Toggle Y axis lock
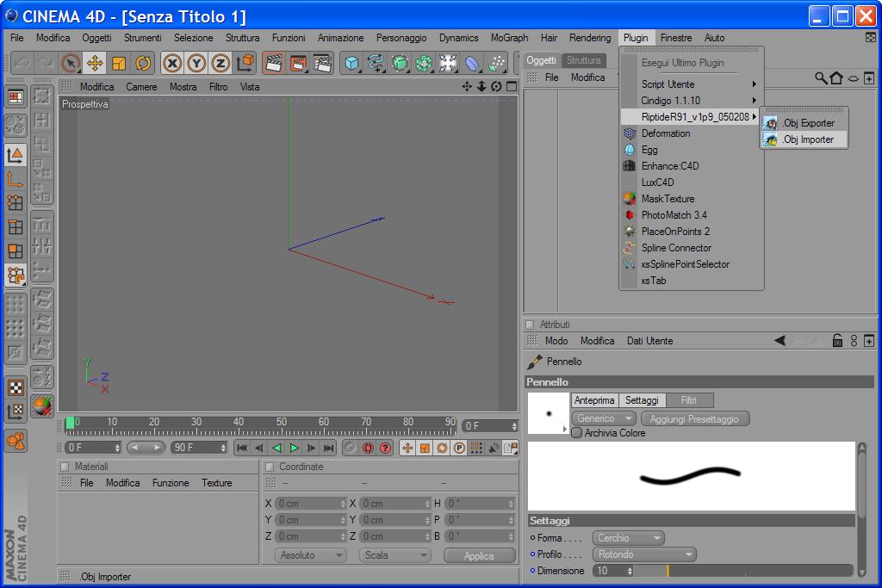Screen dimensions: 882x588 tap(196, 64)
